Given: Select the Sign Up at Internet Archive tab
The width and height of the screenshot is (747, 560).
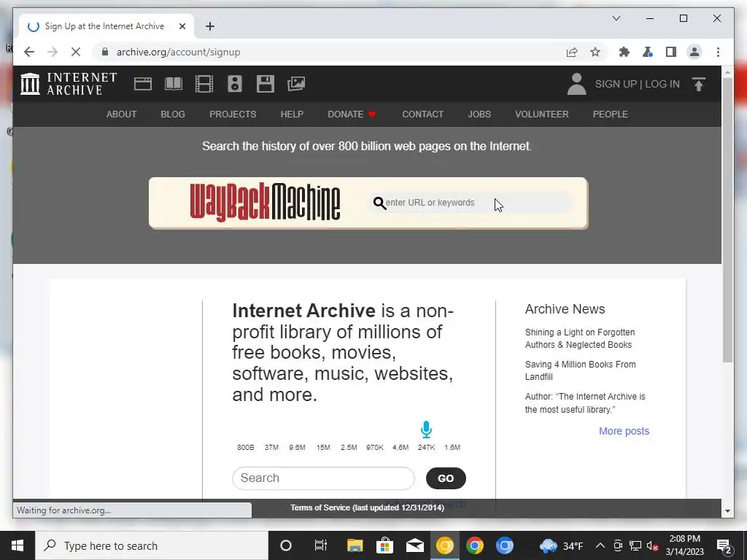Looking at the screenshot, I should 106,26.
